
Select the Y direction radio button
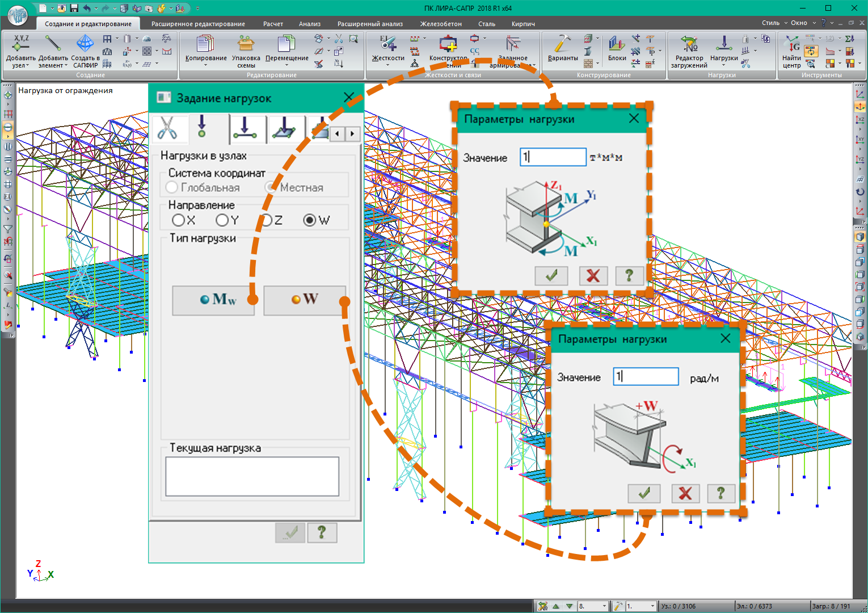click(x=222, y=220)
